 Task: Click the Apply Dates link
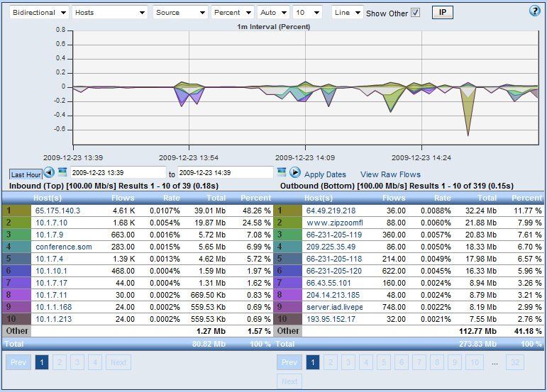(x=325, y=174)
